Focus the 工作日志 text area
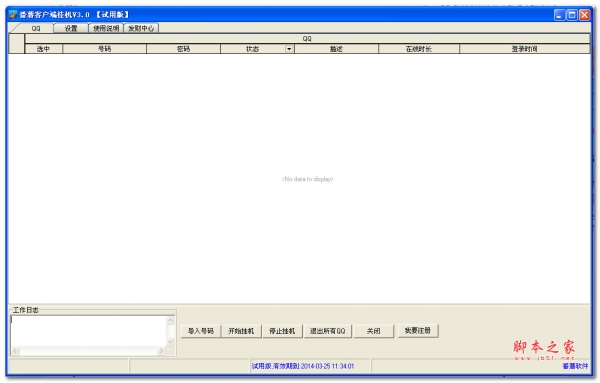The image size is (600, 383). pos(89,331)
